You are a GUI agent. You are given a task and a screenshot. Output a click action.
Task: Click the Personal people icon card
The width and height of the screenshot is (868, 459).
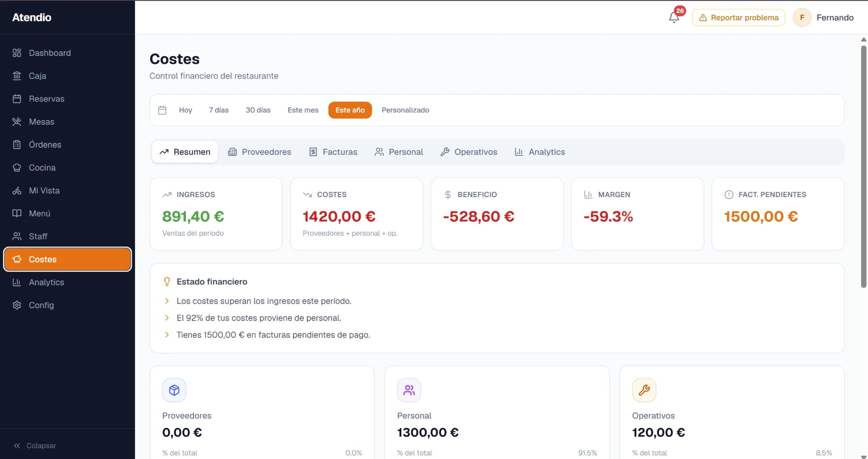(409, 390)
